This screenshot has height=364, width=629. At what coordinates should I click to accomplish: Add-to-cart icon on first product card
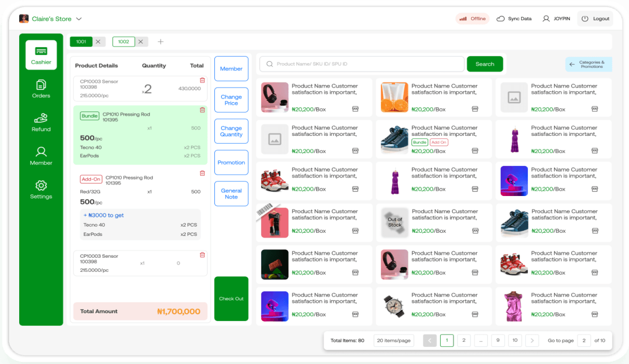pyautogui.click(x=355, y=109)
